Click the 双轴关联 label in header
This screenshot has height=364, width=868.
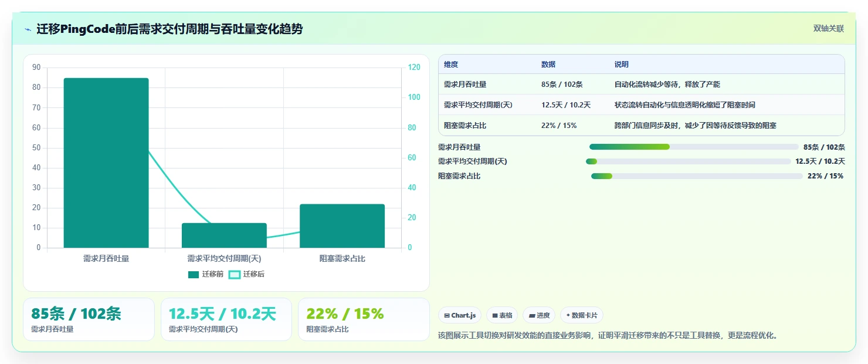click(828, 29)
